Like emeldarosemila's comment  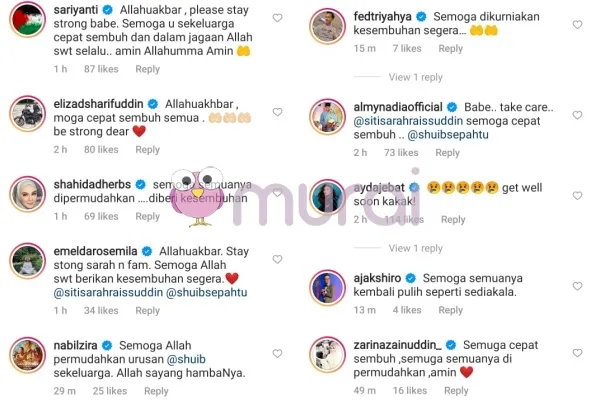pyautogui.click(x=277, y=259)
